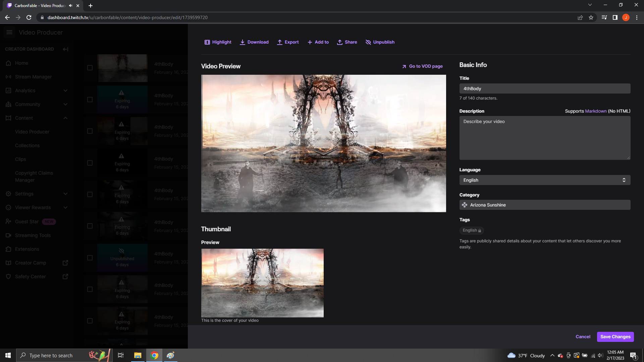Collapse the Creator Dashboard sidebar arrow

pos(65,49)
